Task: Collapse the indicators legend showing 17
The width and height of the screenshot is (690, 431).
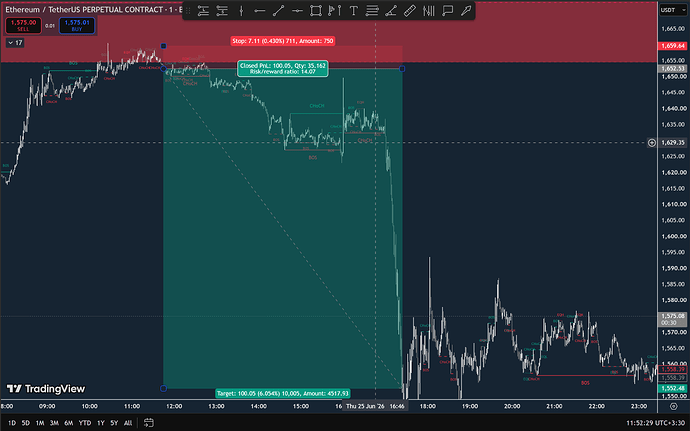Action: 15,43
